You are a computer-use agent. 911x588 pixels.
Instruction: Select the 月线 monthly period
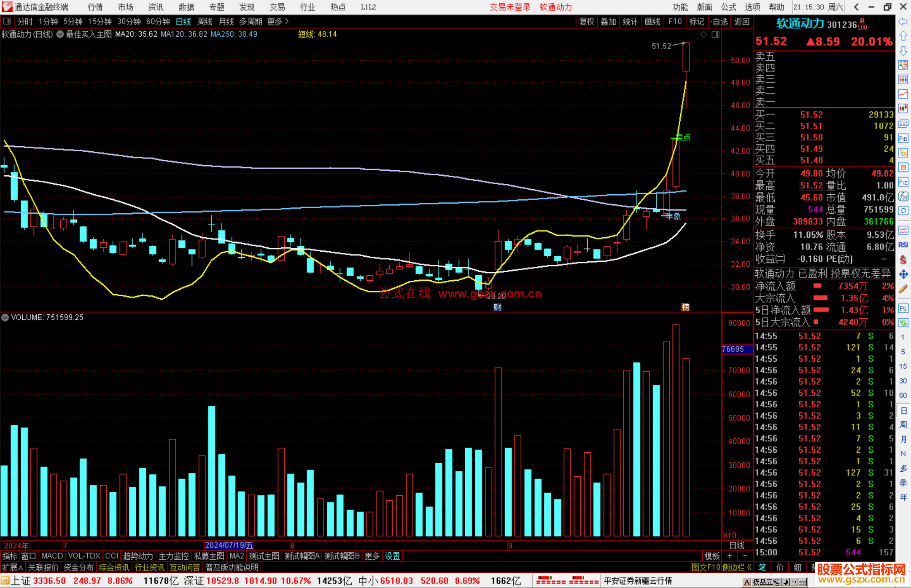click(226, 21)
